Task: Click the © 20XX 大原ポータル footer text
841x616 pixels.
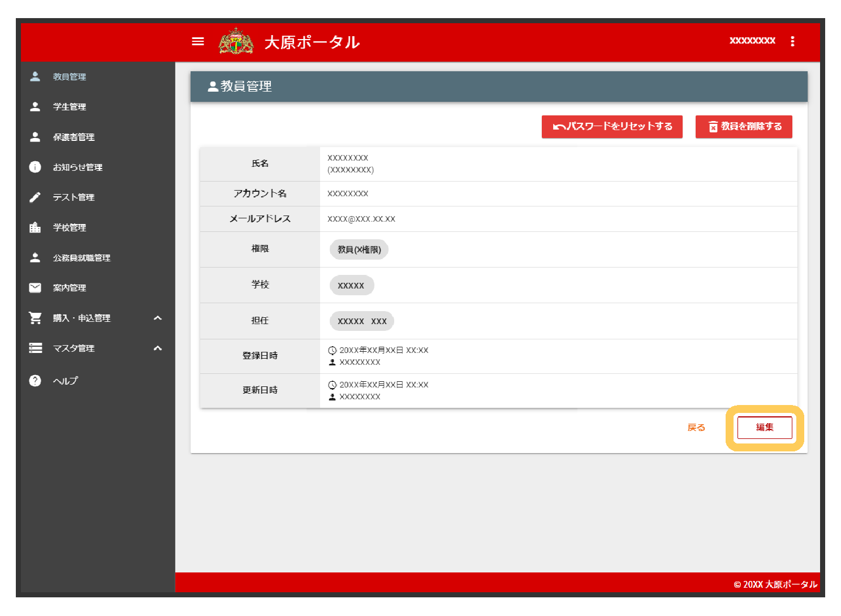Action: point(775,584)
